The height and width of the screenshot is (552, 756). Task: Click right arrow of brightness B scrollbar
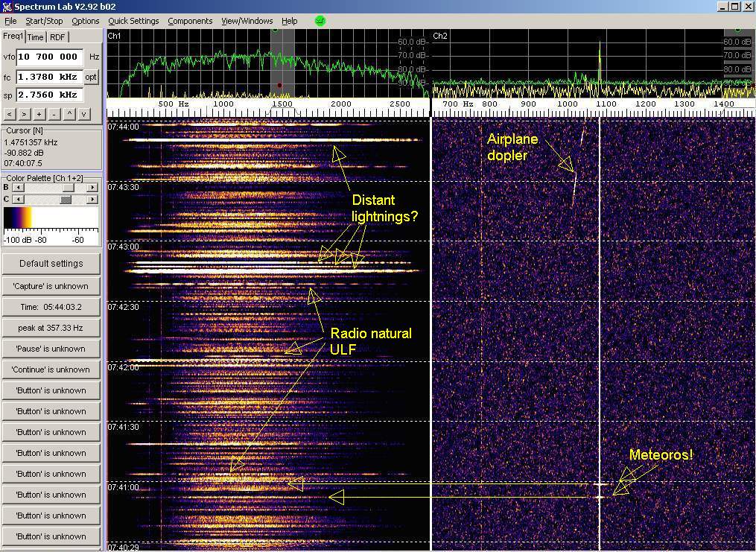(92, 188)
